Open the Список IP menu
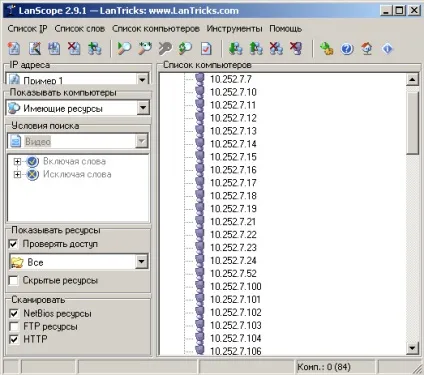 28,29
